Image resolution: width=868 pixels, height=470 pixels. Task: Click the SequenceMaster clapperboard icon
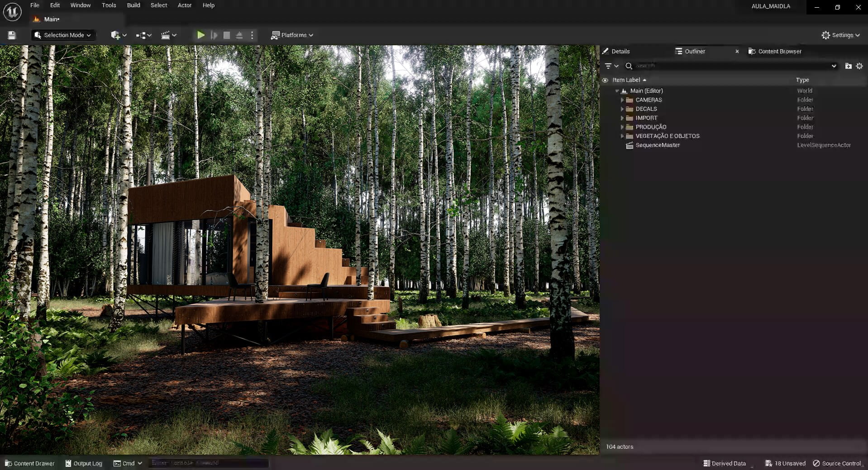pos(630,145)
